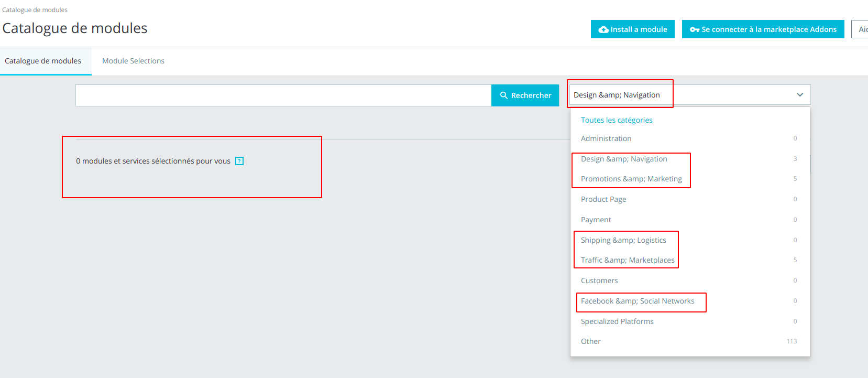This screenshot has width=868, height=378.
Task: Pick the Shipping & Logistics category
Action: point(690,240)
